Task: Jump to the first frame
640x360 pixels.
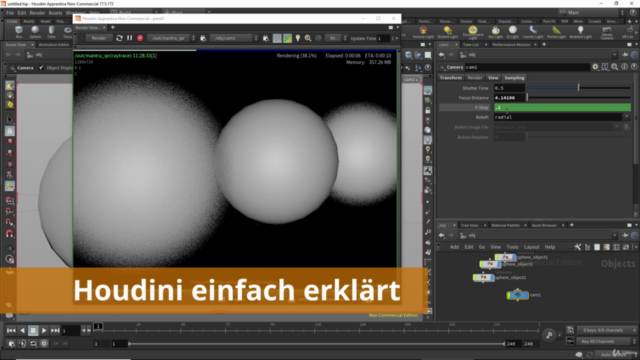Action: tap(11, 331)
